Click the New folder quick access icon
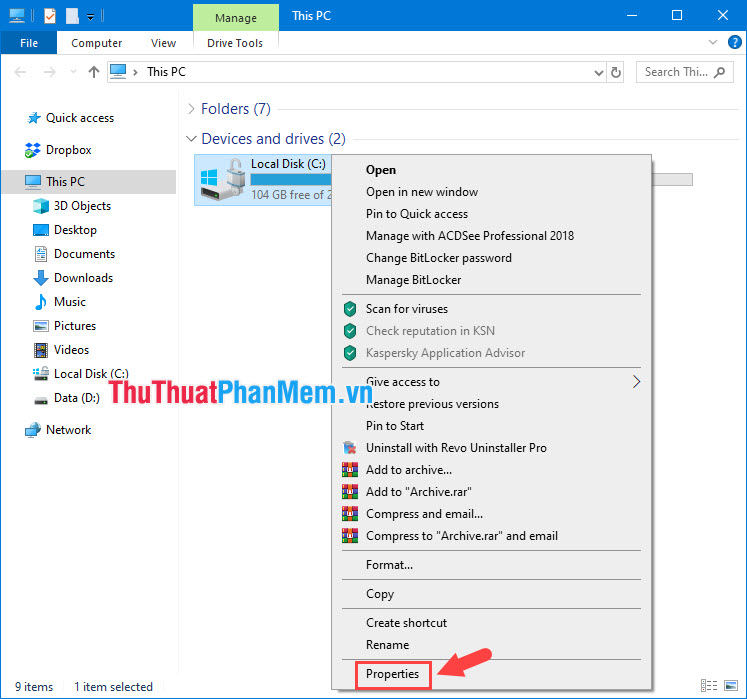The height and width of the screenshot is (699, 747). tap(72, 16)
